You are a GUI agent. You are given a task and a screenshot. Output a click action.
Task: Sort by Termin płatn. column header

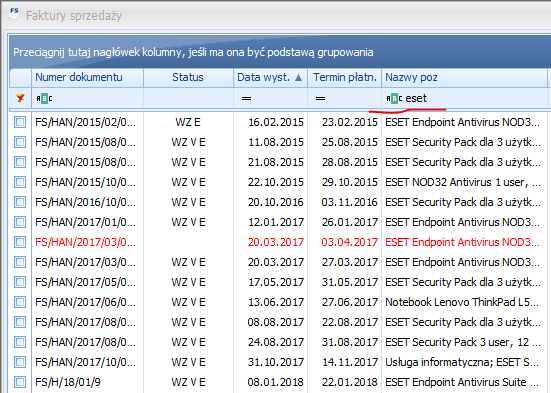point(344,77)
